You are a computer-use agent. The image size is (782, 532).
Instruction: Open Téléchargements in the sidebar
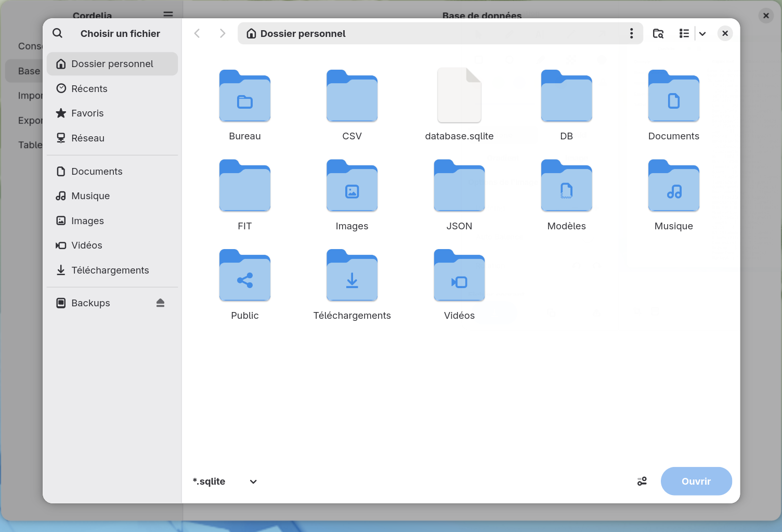112,270
